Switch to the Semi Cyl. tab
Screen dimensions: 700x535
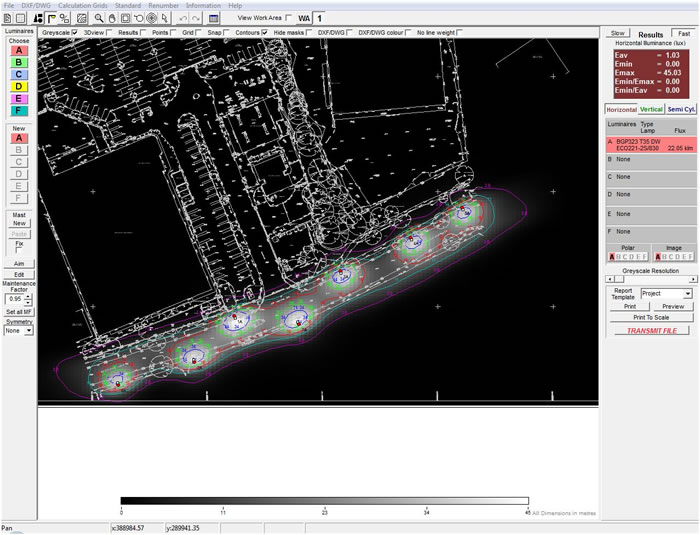coord(681,109)
